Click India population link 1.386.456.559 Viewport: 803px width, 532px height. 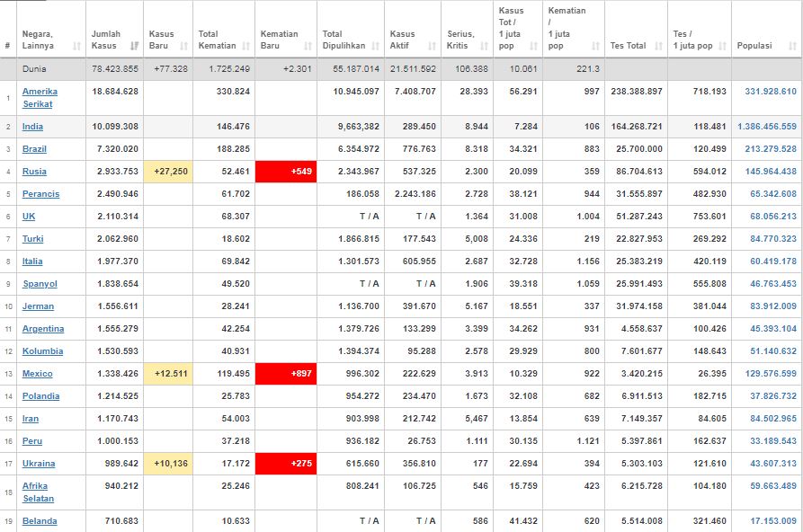767,127
